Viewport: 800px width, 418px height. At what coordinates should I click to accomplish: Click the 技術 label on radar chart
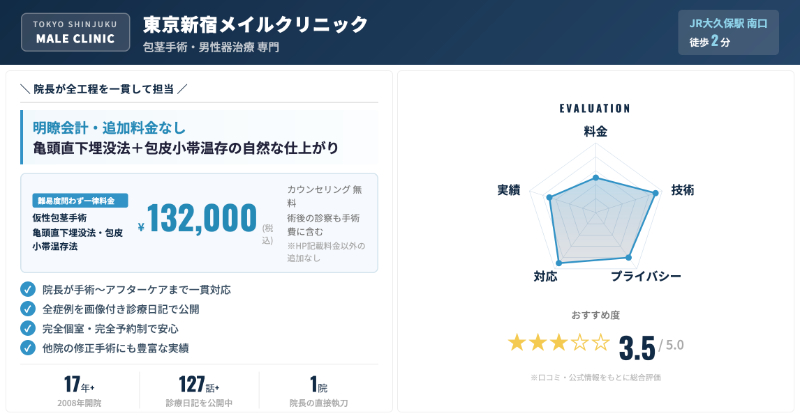coord(682,190)
